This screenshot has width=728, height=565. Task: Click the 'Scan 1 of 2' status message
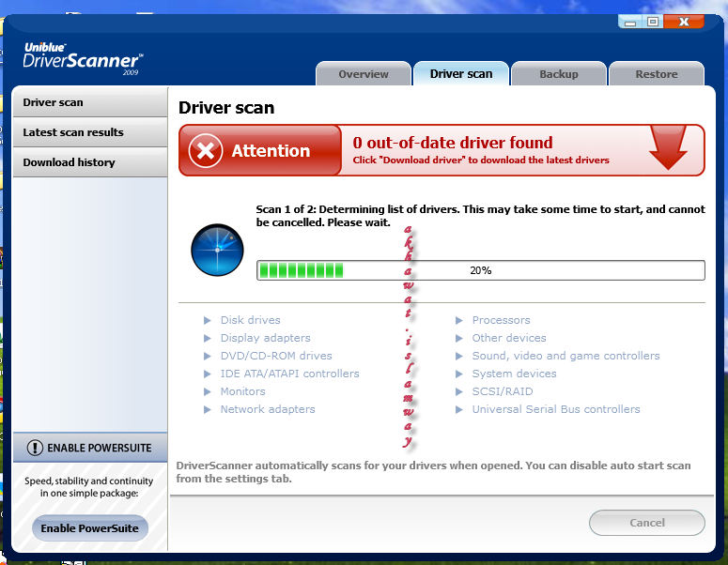tap(481, 216)
